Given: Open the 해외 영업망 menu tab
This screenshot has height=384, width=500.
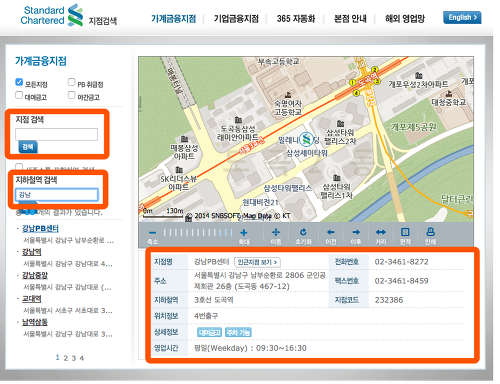Looking at the screenshot, I should coord(405,19).
